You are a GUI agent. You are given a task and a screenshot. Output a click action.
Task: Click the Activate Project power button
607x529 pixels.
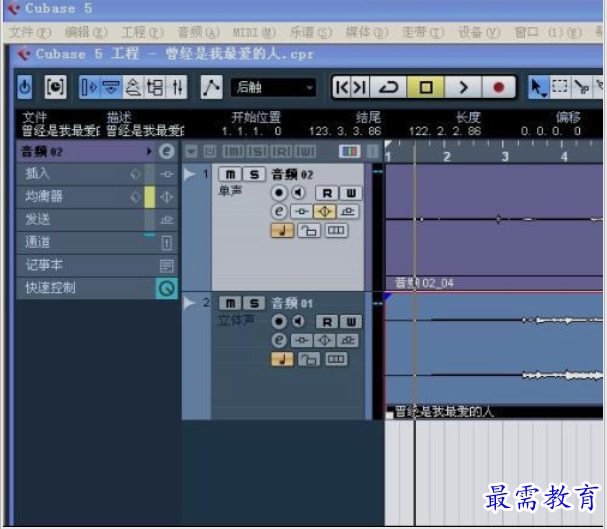(25, 87)
